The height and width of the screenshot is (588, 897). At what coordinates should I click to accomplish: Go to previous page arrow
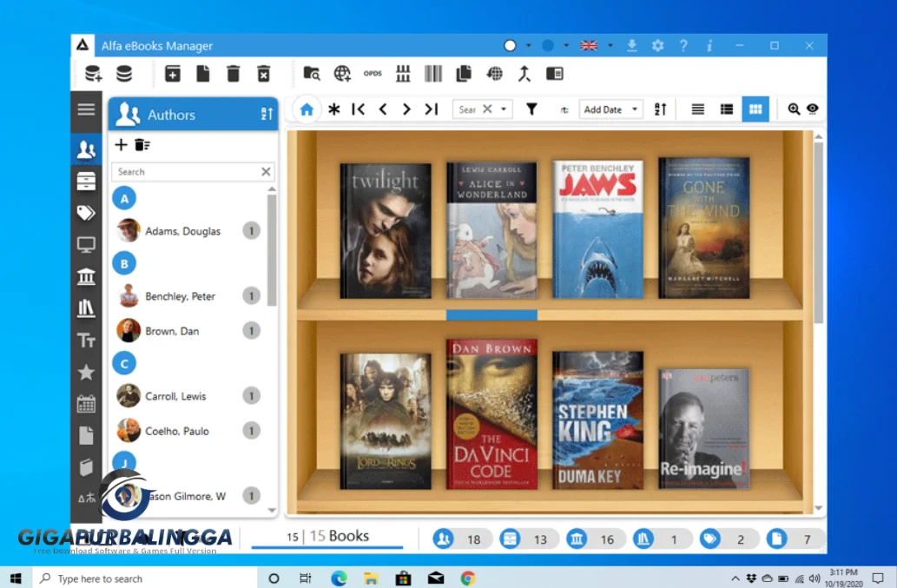pyautogui.click(x=383, y=109)
